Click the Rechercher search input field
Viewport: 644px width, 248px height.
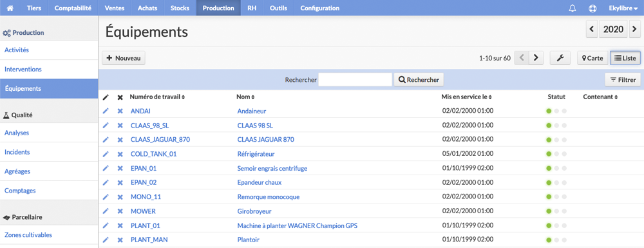[355, 80]
